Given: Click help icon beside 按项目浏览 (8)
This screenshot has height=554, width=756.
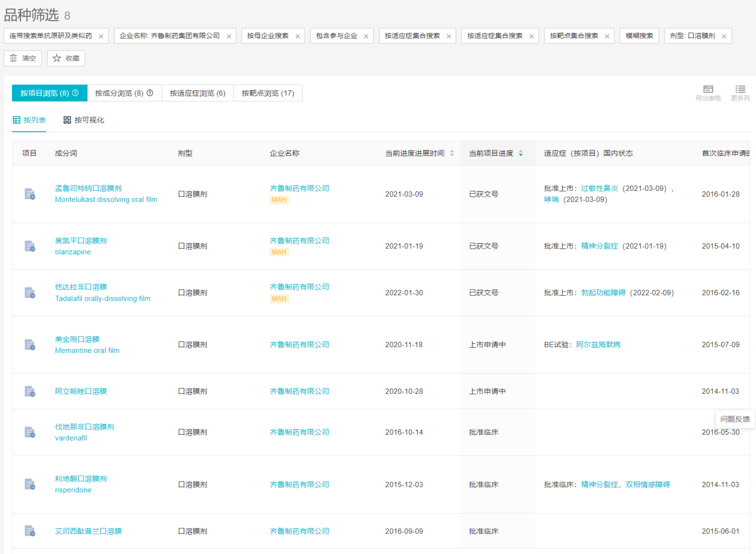Looking at the screenshot, I should [x=76, y=93].
